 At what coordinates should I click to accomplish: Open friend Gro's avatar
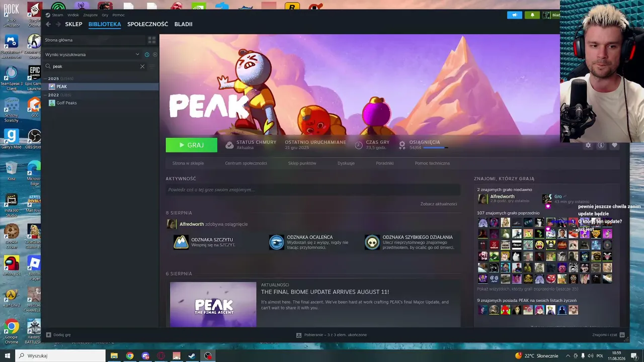[547, 199]
